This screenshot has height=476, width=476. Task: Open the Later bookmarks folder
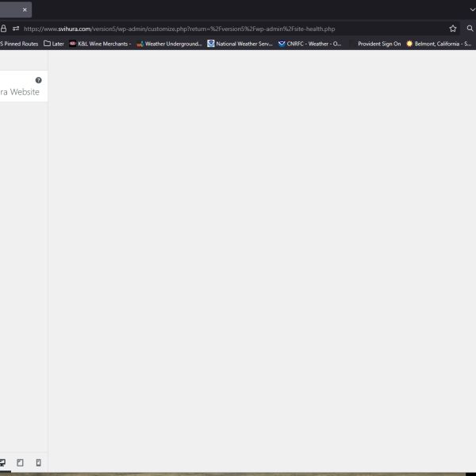[x=54, y=44]
